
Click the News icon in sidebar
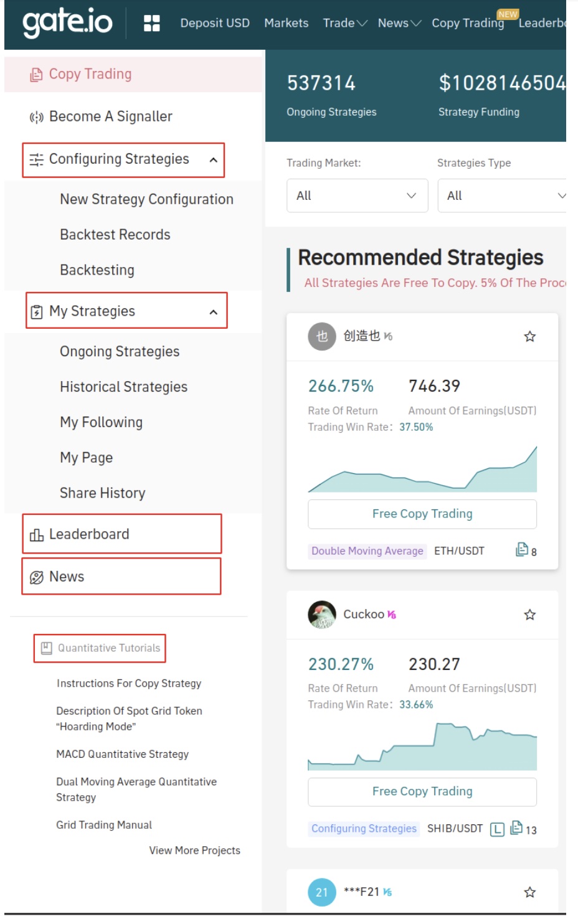36,577
